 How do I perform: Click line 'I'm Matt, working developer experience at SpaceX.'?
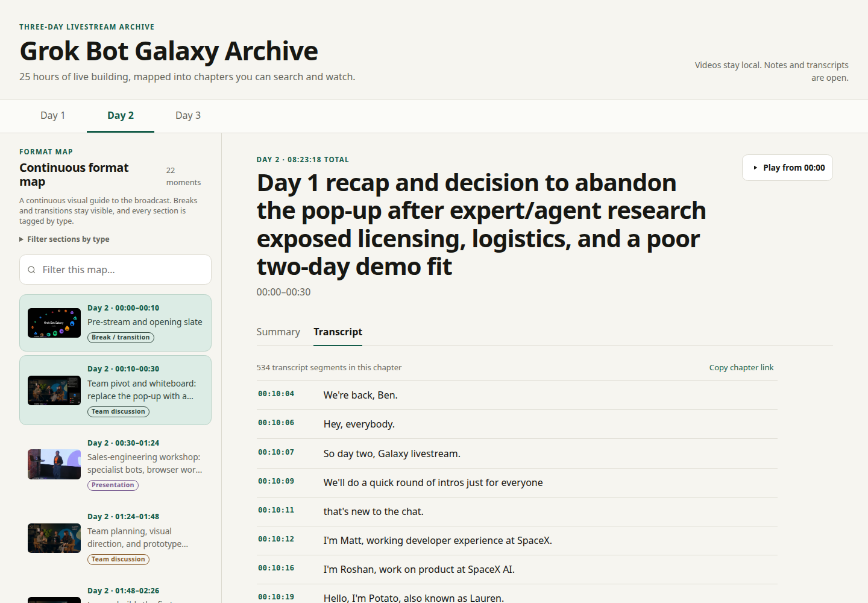(x=438, y=541)
